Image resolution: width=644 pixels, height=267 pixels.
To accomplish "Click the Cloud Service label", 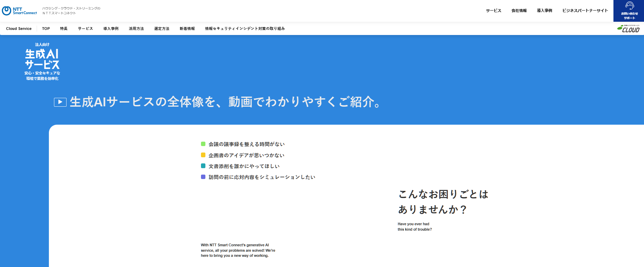I will 19,29.
